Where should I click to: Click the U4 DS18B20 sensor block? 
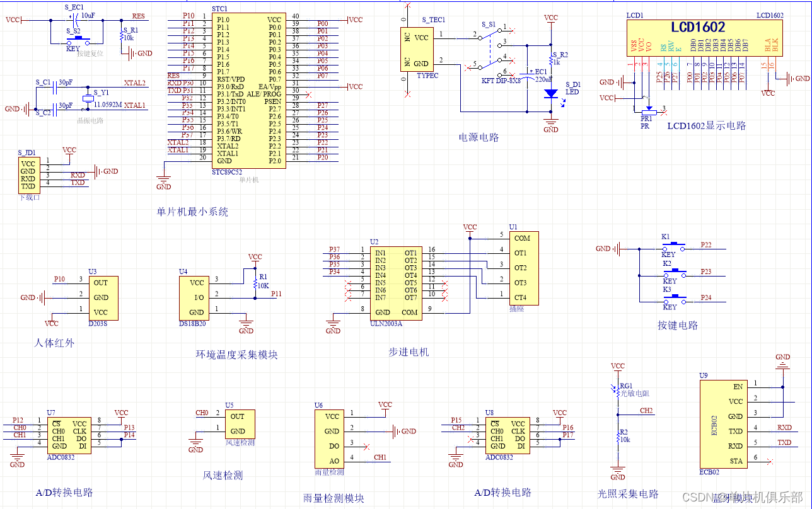click(195, 298)
